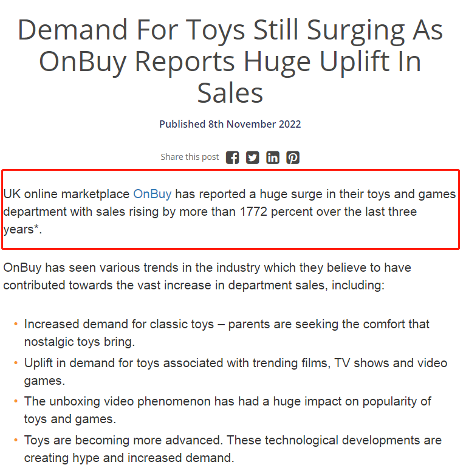Open the OnBuy hyperlink
466x476 pixels.
point(152,194)
